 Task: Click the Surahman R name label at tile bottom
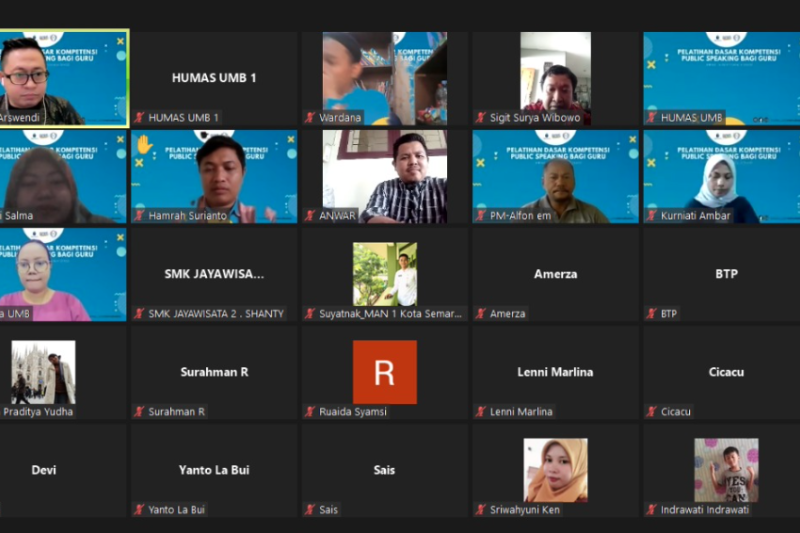point(177,412)
